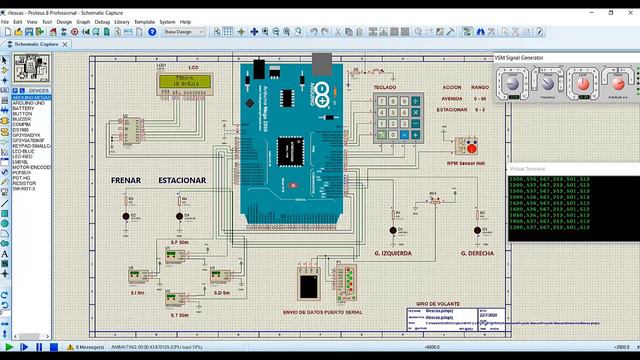The height and width of the screenshot is (360, 640).
Task: Click the Pause simulation button
Action: click(x=39, y=347)
